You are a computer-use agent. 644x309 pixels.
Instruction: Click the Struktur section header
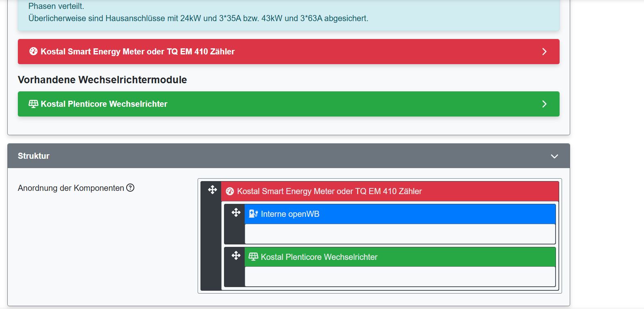(289, 156)
